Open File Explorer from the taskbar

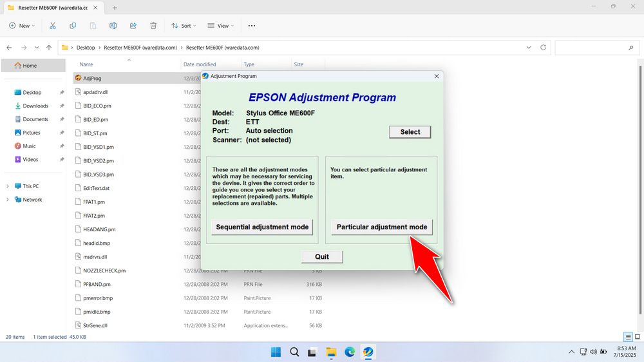tap(331, 352)
